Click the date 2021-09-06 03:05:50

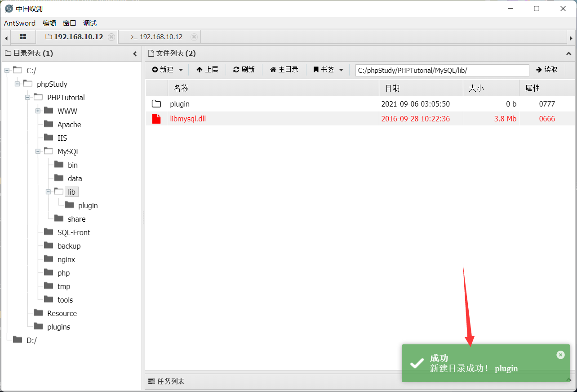(415, 104)
